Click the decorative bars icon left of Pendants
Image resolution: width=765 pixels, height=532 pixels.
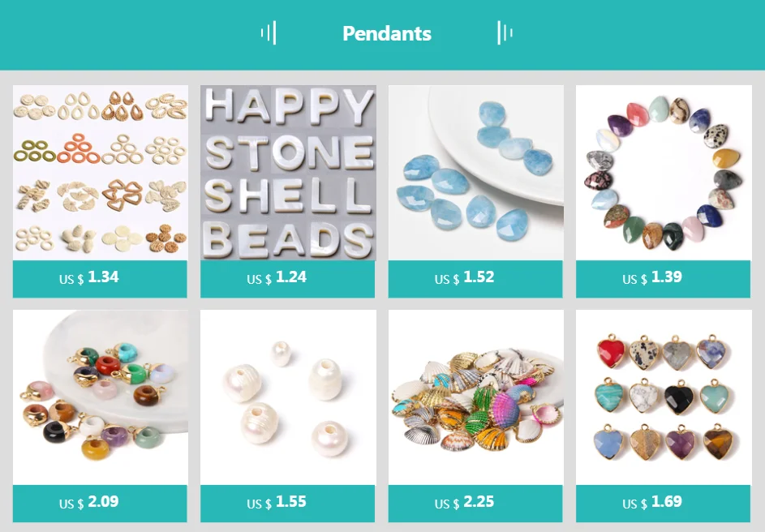click(x=269, y=32)
